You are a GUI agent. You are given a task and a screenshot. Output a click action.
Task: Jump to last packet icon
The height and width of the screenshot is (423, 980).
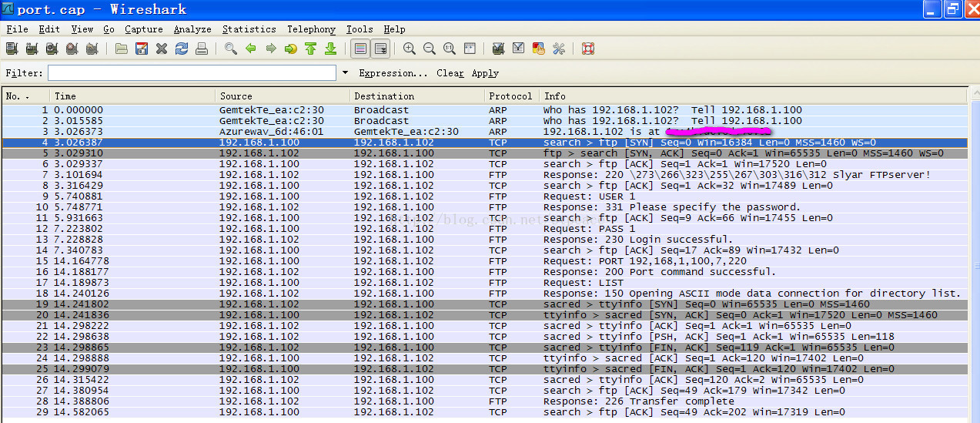(x=331, y=49)
